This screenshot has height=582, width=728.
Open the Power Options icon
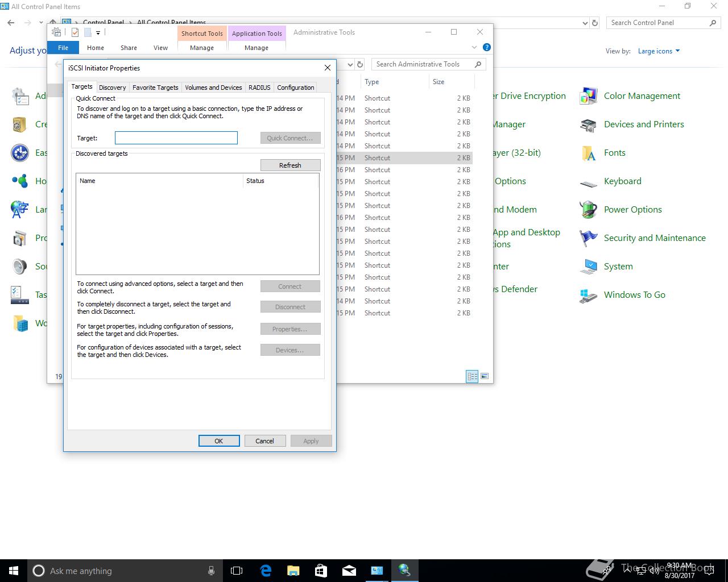(588, 210)
